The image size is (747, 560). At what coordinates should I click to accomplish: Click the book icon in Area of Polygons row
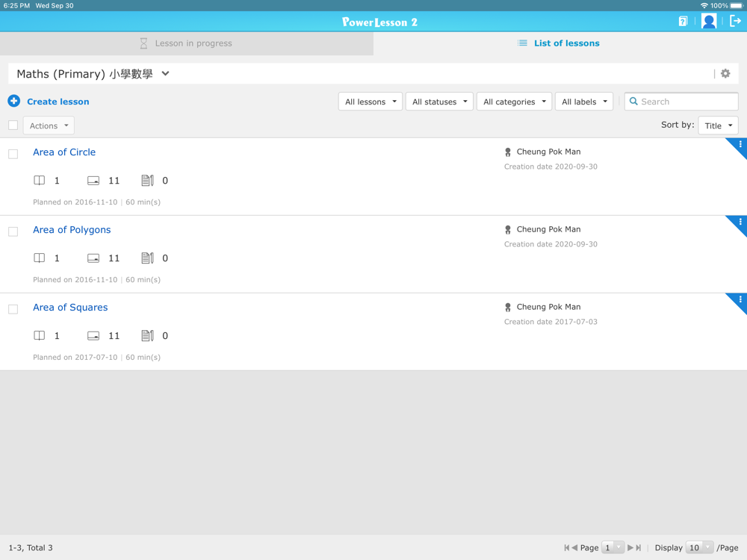pos(39,258)
